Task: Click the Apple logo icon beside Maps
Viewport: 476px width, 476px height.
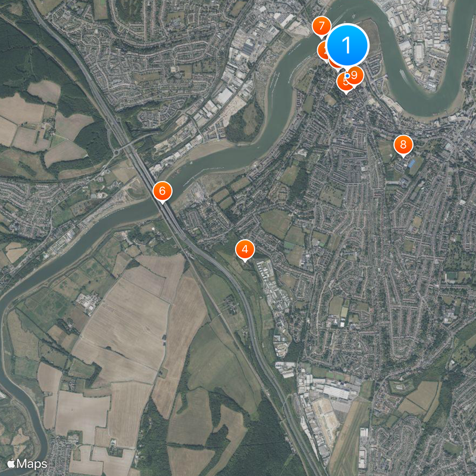Action: click(x=11, y=464)
